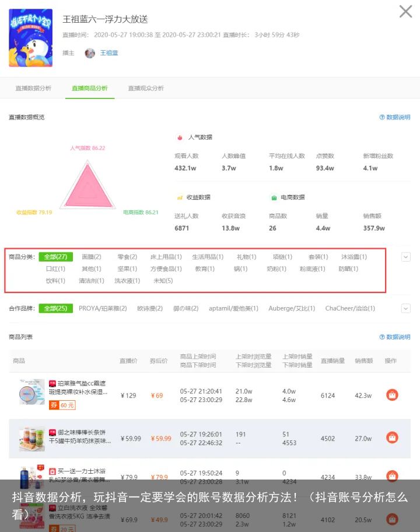Click store badge beside 买一送一力士沐浴
The height and width of the screenshot is (532, 420).
coord(52,471)
